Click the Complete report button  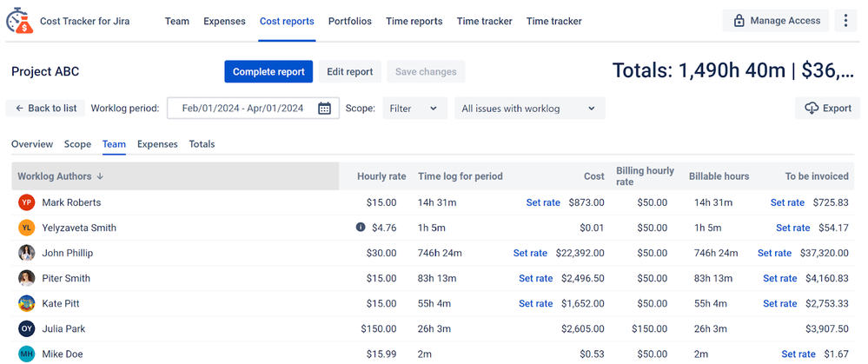pos(268,71)
